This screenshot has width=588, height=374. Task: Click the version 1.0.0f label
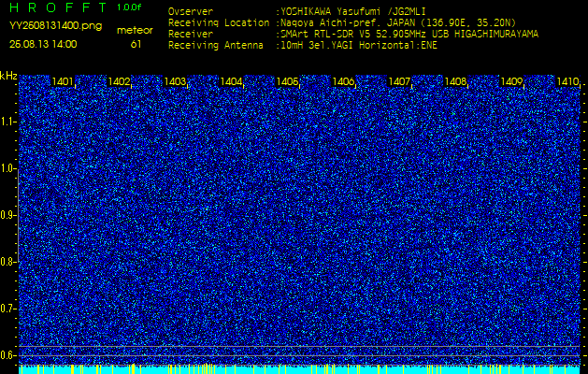click(129, 7)
